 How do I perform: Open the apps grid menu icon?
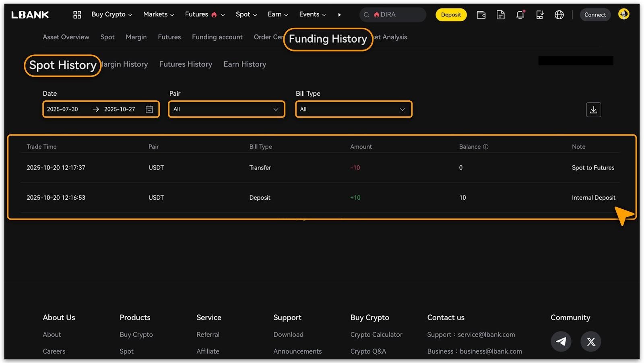click(x=77, y=15)
